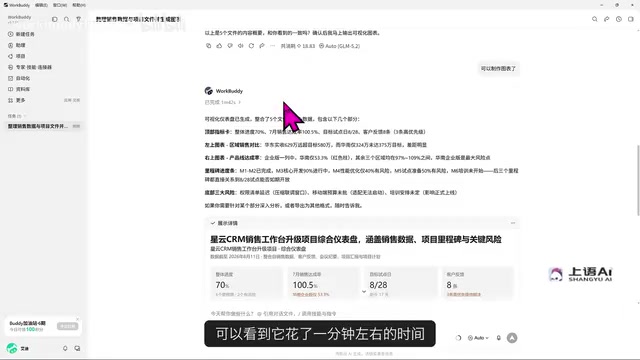
Task: Click the microphone icon in the input bar
Action: (498, 338)
